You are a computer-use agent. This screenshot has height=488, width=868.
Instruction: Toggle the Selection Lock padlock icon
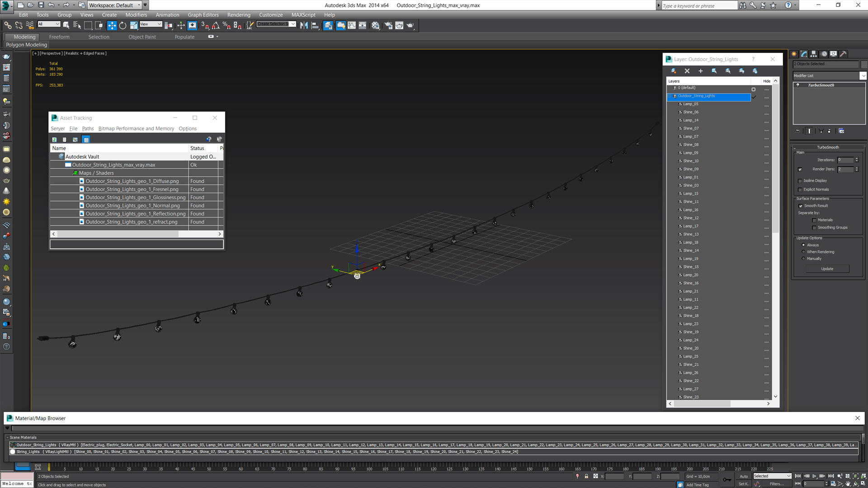pos(586,476)
